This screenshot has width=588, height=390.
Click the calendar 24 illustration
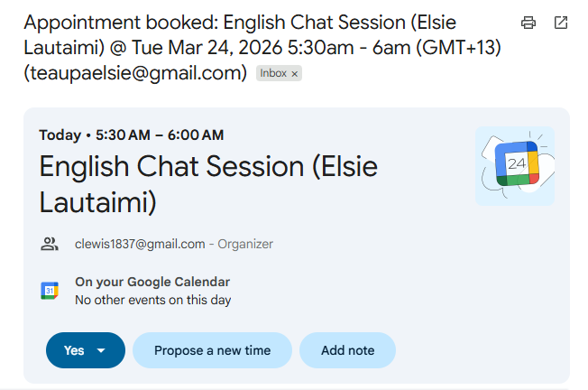pos(515,165)
